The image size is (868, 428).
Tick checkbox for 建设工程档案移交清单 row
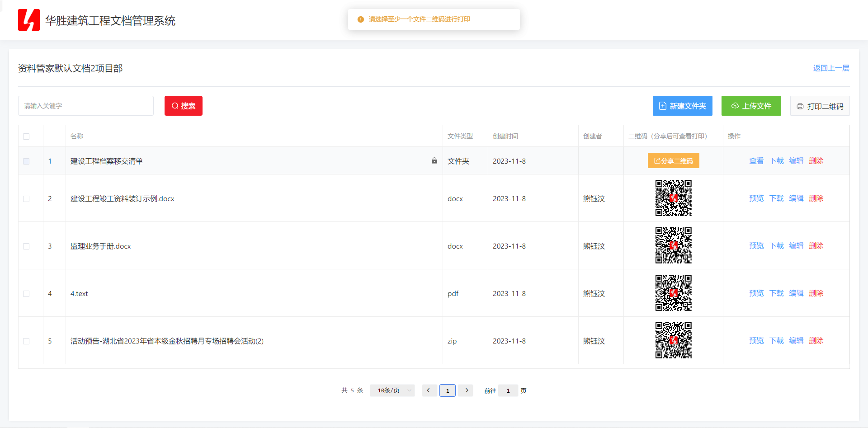26,161
